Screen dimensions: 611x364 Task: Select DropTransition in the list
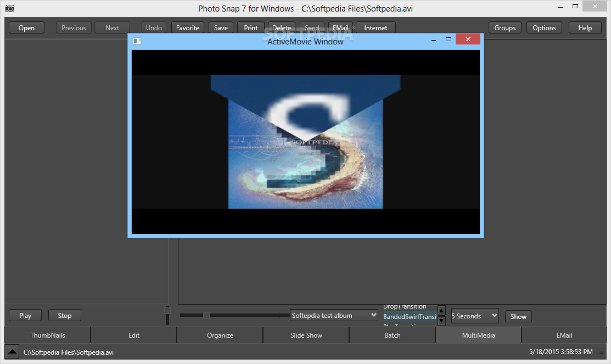[405, 307]
